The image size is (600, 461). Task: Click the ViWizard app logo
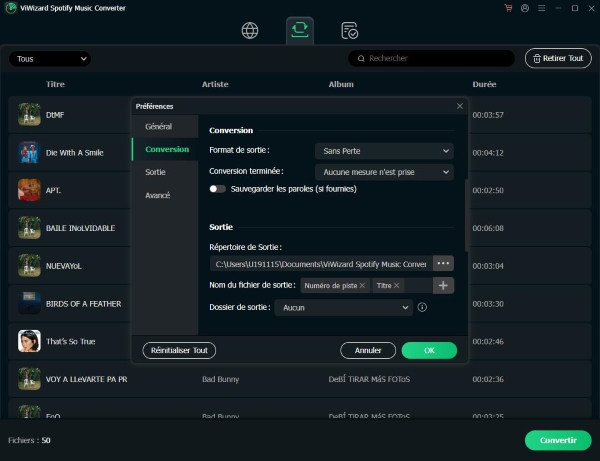tap(11, 8)
